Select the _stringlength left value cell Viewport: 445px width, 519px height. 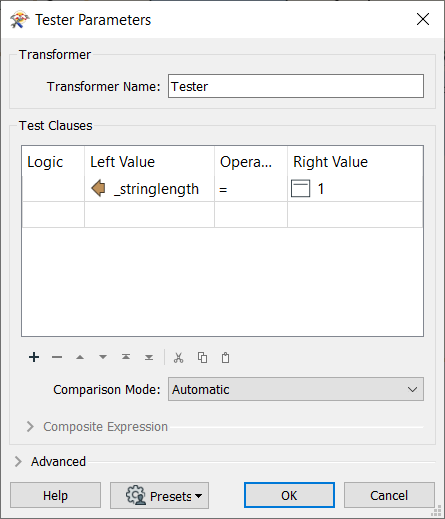click(149, 189)
